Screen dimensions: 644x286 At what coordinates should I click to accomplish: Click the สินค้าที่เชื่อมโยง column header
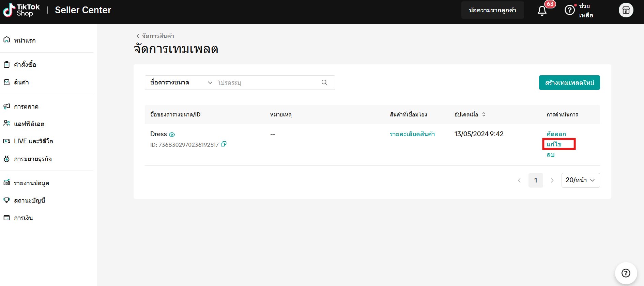(x=409, y=115)
